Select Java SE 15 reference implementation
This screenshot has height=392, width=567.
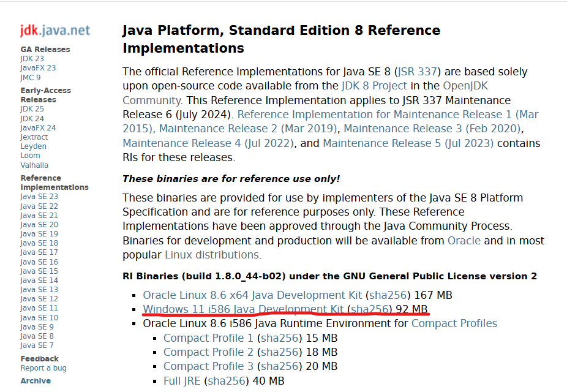click(x=39, y=271)
